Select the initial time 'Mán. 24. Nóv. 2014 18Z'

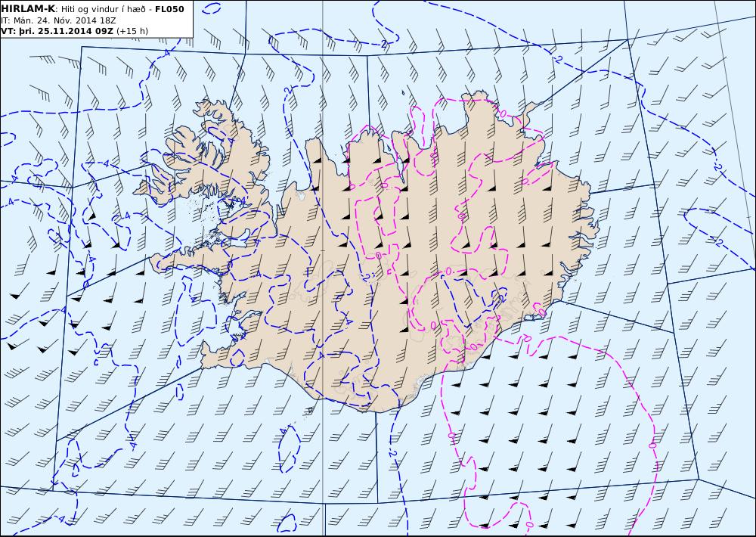64,20
